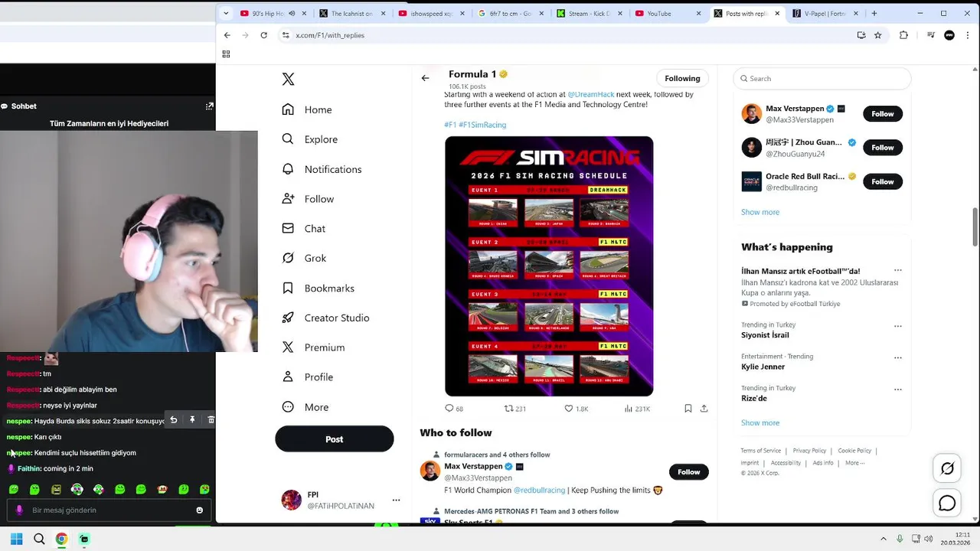Focus the X Search box
Image resolution: width=980 pixels, height=551 pixels.
(x=822, y=78)
